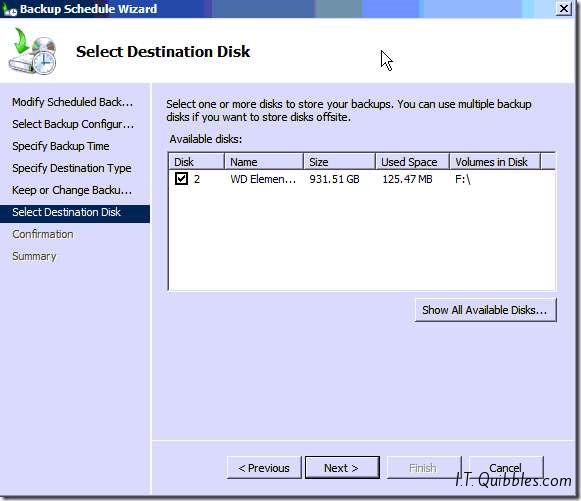Go to Select Backup Configuration step

[73, 124]
